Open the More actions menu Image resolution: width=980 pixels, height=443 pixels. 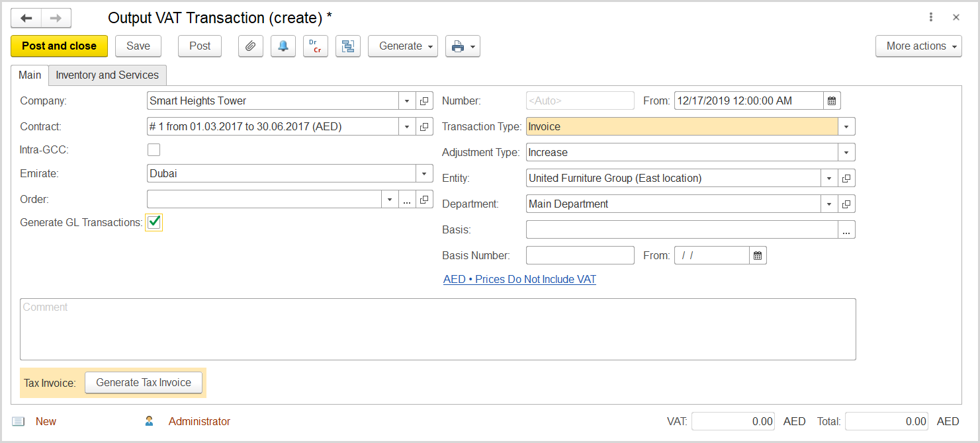(919, 46)
